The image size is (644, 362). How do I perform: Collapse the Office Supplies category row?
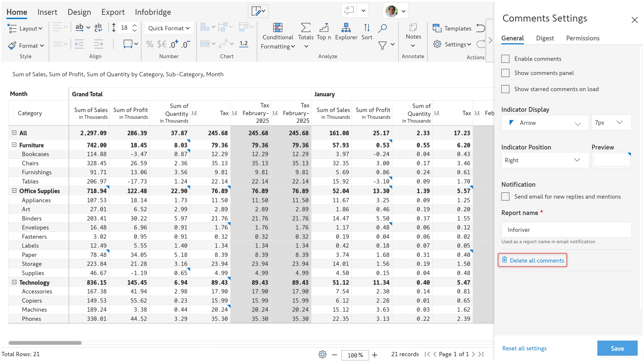click(14, 191)
